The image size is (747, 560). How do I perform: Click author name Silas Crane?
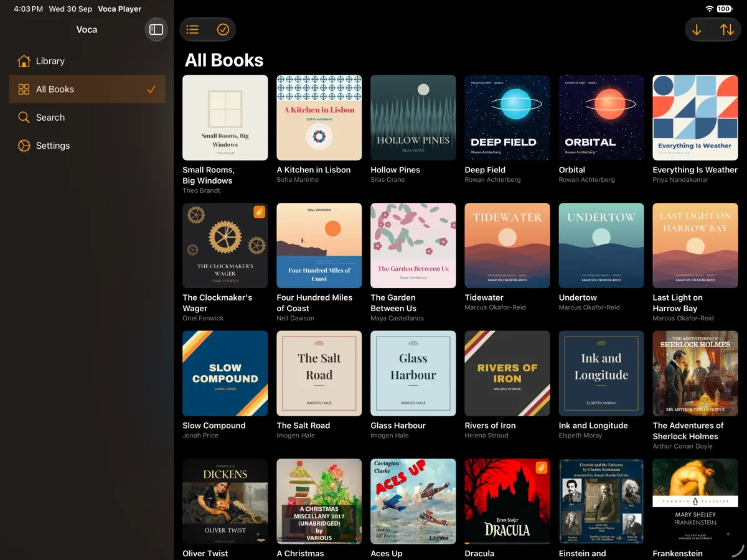click(x=388, y=180)
